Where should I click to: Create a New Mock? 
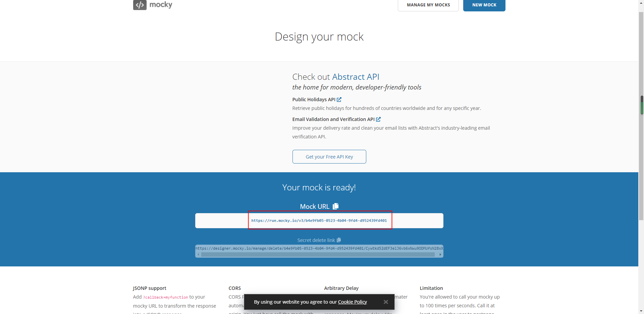pos(484,5)
